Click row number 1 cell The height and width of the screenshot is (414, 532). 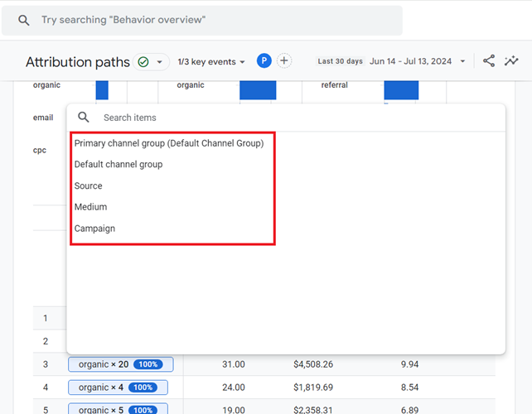click(46, 319)
